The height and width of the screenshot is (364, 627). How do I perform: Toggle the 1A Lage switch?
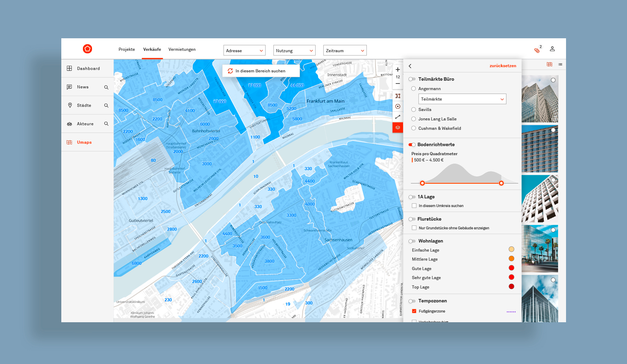tap(412, 197)
